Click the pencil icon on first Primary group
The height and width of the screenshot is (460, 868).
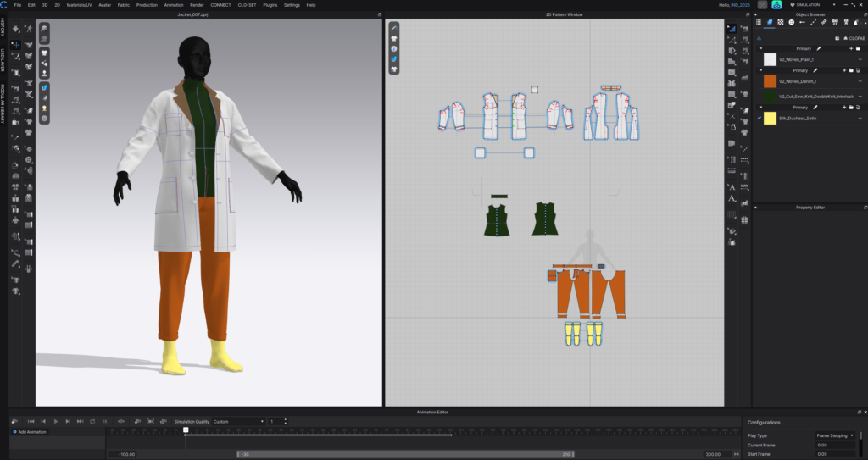(819, 49)
